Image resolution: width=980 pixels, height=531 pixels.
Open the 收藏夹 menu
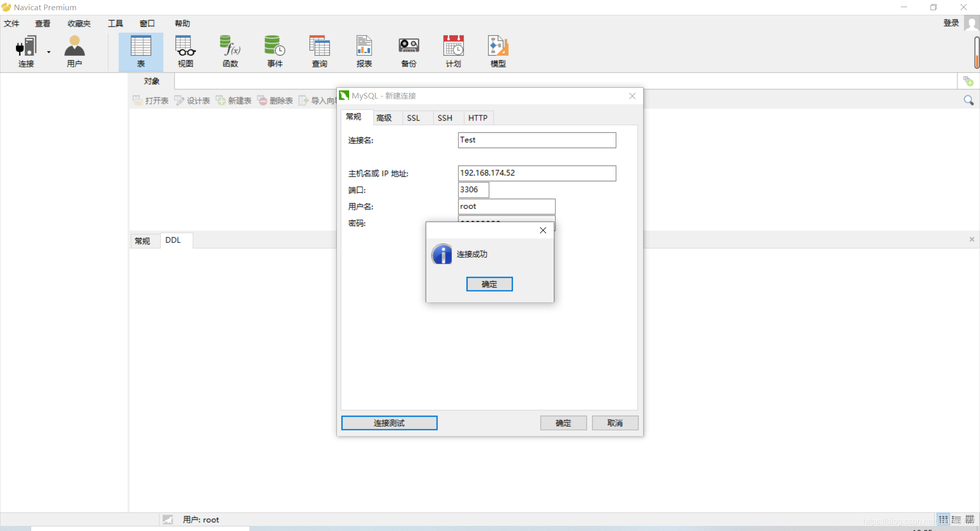[x=79, y=23]
